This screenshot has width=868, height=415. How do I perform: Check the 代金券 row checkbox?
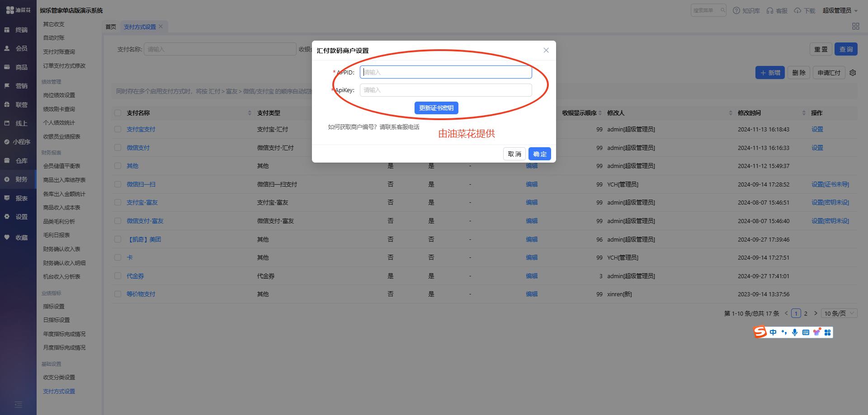tap(118, 276)
